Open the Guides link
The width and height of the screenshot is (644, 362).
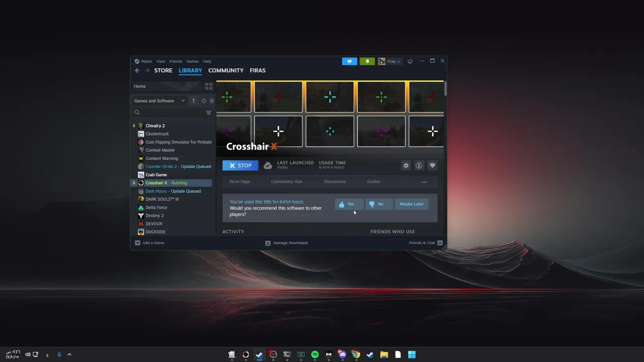coord(373,182)
